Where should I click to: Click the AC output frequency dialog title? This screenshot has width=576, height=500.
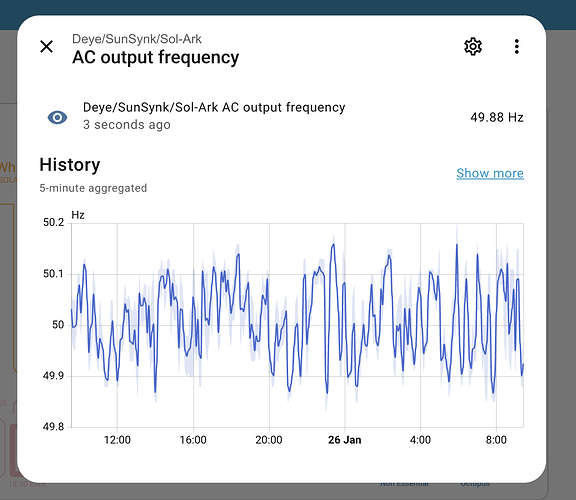(x=155, y=58)
